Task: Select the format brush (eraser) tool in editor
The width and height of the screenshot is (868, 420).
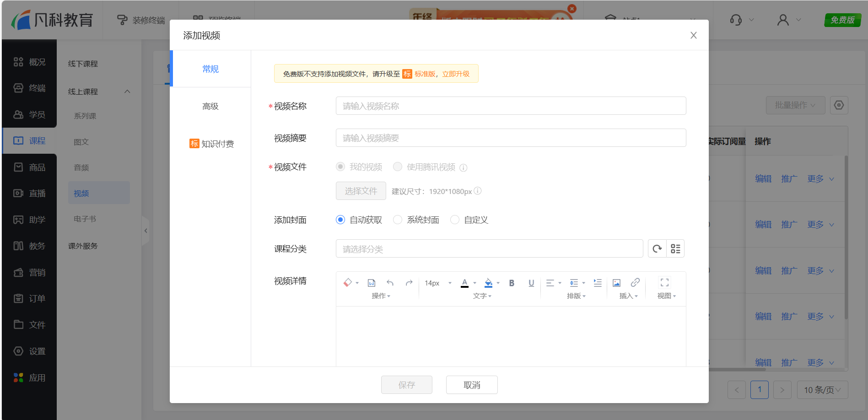Action: pyautogui.click(x=349, y=283)
